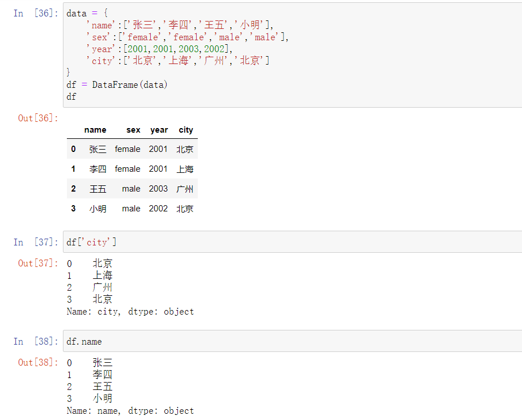Click 'male' cell in 王五 row
Viewport: 522px width, 420px height.
(x=131, y=189)
